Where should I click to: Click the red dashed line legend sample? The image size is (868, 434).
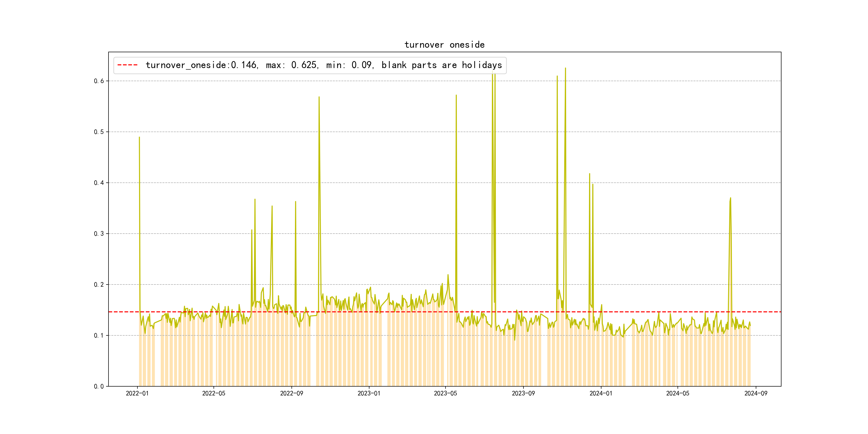coord(127,65)
